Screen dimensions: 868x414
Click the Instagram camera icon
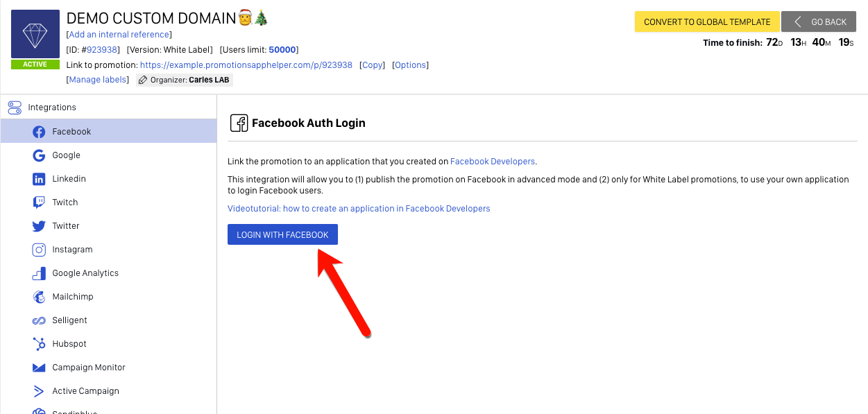pyautogui.click(x=39, y=250)
